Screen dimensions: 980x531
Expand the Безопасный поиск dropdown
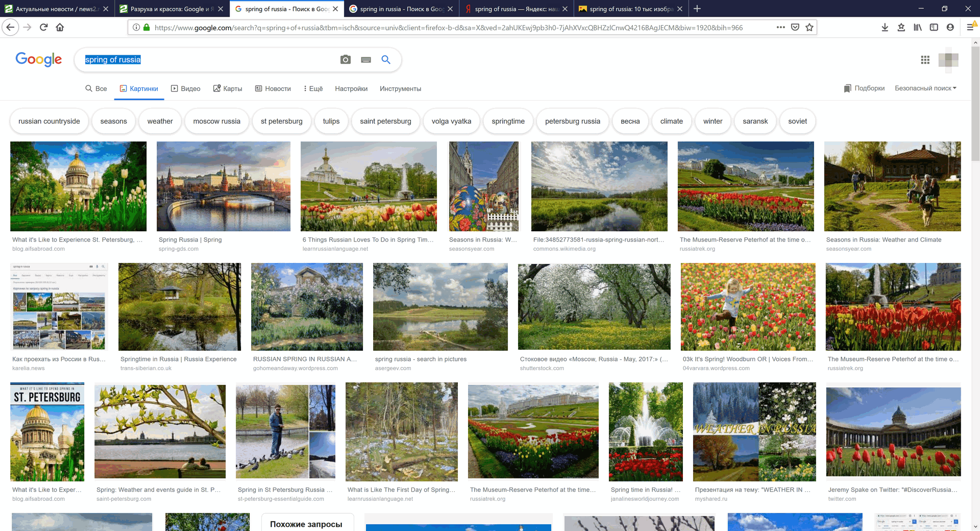925,88
